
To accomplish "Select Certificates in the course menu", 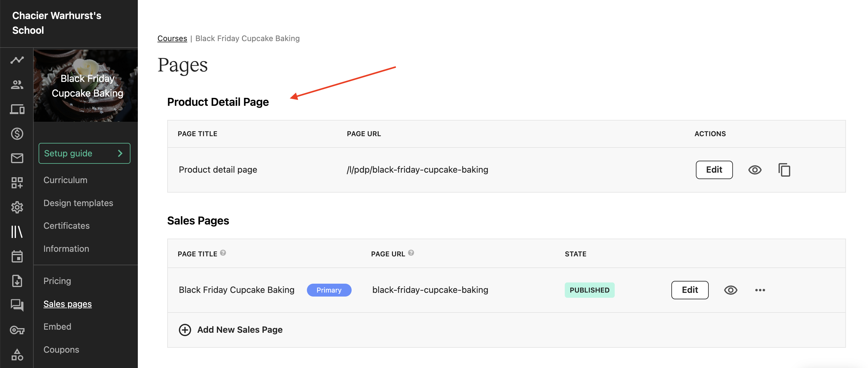I will click(66, 226).
